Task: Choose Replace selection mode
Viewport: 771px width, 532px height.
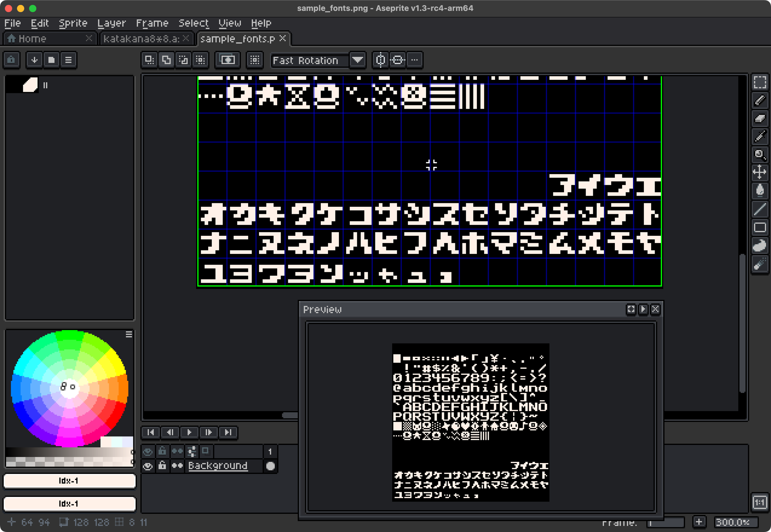Action: click(x=149, y=60)
